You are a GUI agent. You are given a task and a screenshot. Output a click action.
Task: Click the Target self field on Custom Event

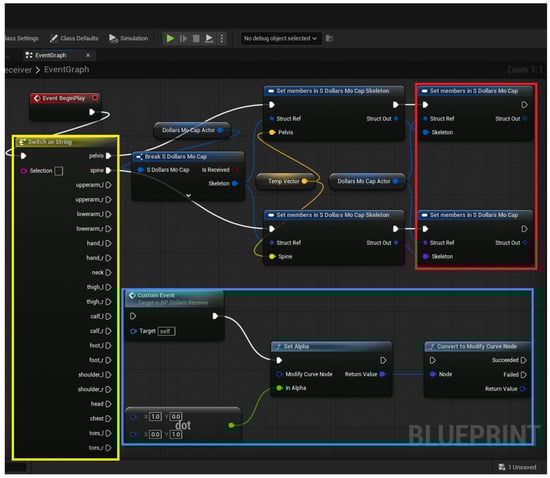click(166, 331)
